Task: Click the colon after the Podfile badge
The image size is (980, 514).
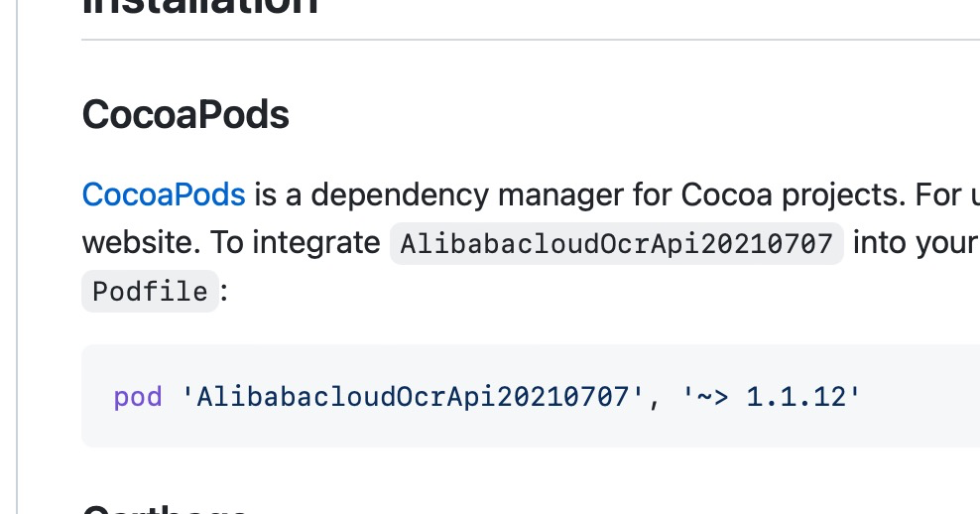Action: (224, 292)
